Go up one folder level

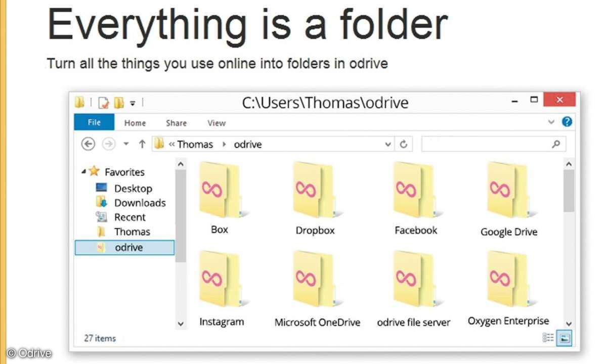(x=142, y=144)
